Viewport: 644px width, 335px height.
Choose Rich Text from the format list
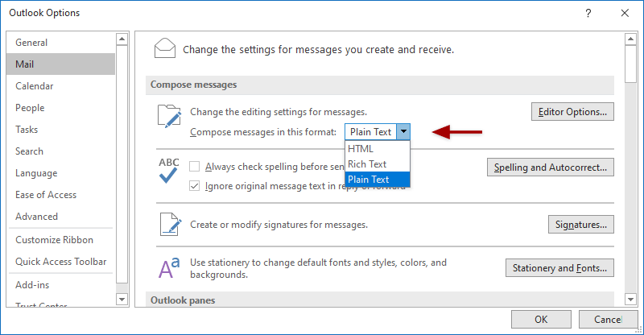point(378,164)
